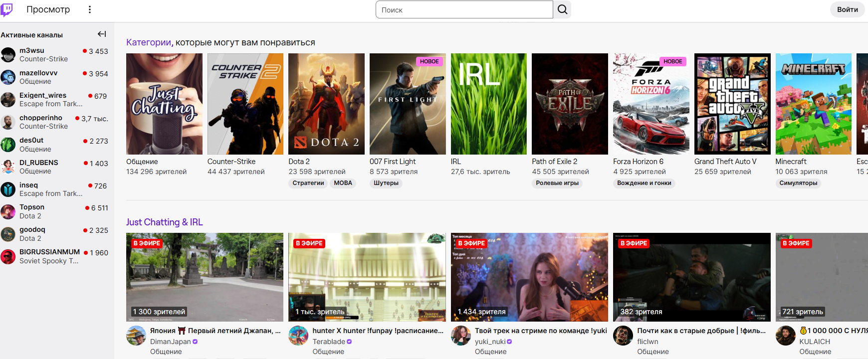The height and width of the screenshot is (359, 868).
Task: Click Terablade streamer avatar
Action: 298,336
